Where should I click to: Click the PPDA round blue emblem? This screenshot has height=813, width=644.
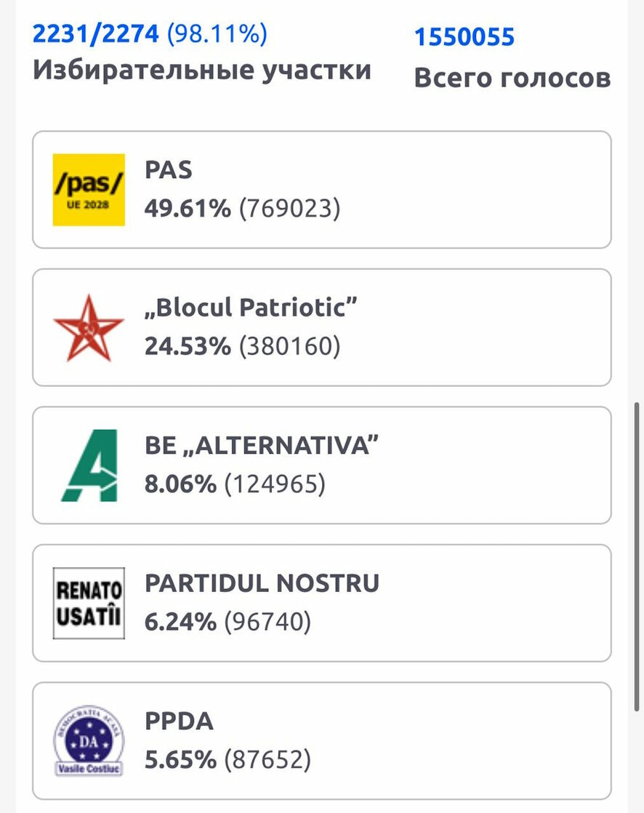click(89, 740)
